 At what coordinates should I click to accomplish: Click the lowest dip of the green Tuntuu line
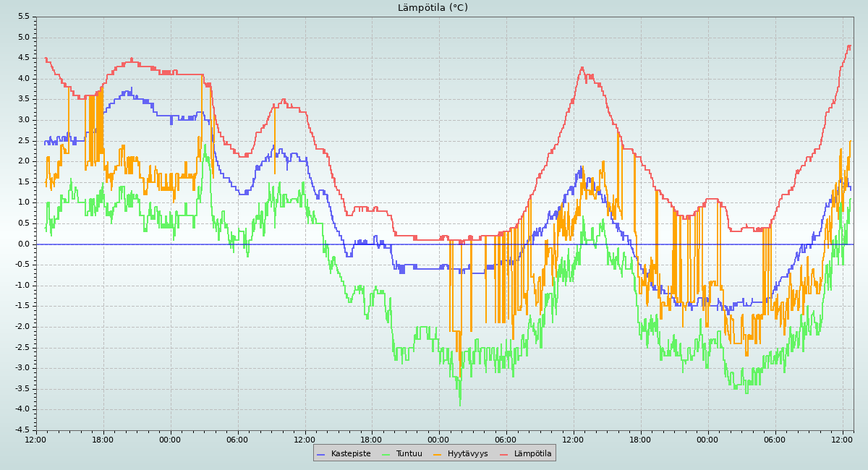459,404
